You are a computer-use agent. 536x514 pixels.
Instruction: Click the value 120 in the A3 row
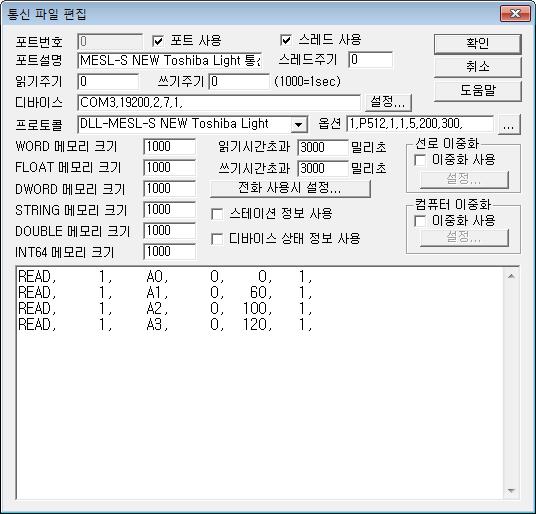pyautogui.click(x=255, y=325)
